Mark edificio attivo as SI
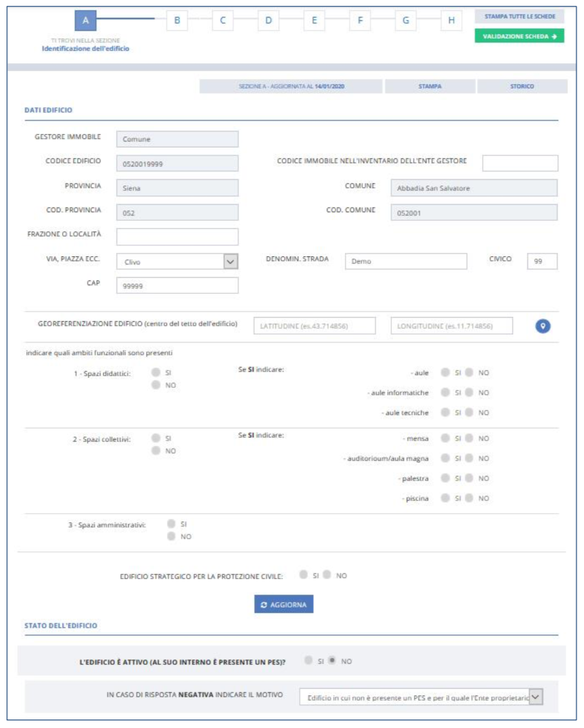The height and width of the screenshot is (728, 584). tap(308, 661)
